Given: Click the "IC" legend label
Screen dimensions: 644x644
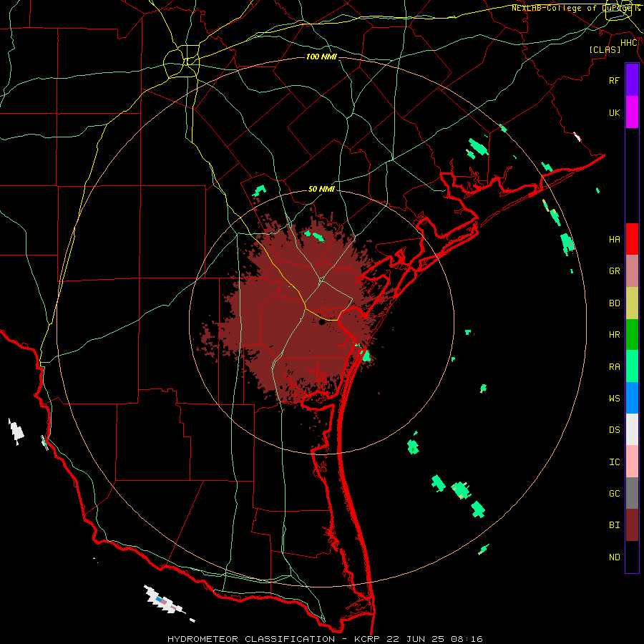Looking at the screenshot, I should (x=614, y=462).
